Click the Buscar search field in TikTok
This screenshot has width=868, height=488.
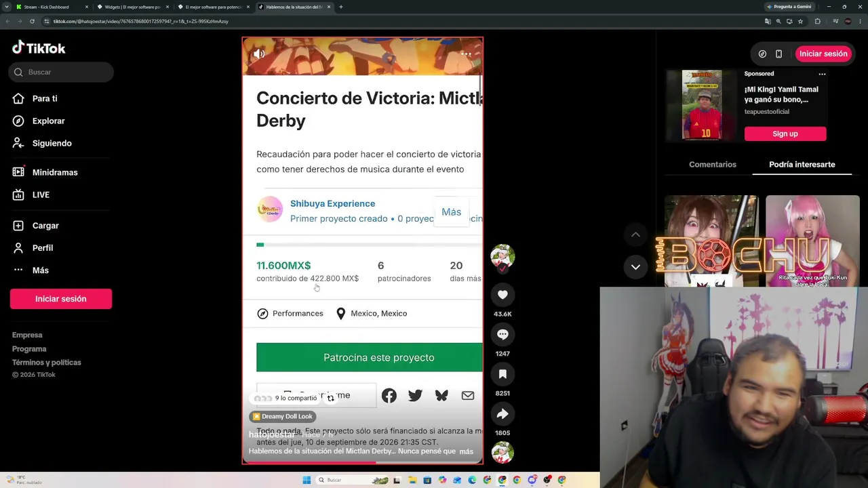click(61, 72)
